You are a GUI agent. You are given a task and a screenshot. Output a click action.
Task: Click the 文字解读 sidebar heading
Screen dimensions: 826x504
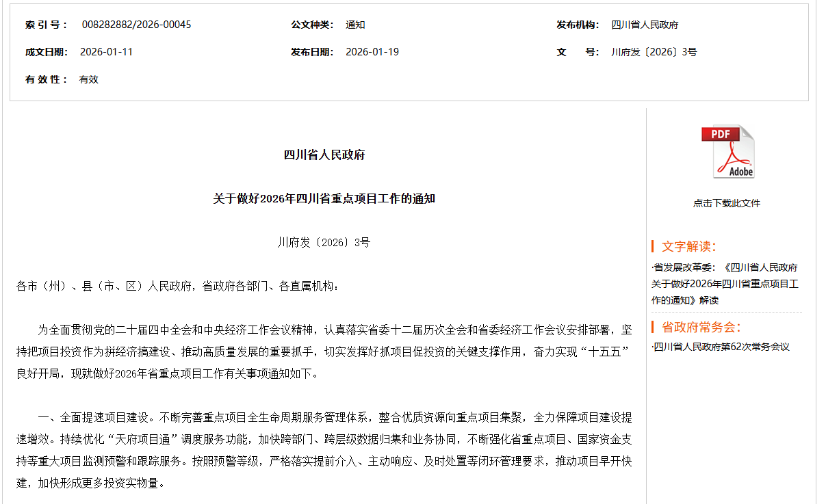688,246
